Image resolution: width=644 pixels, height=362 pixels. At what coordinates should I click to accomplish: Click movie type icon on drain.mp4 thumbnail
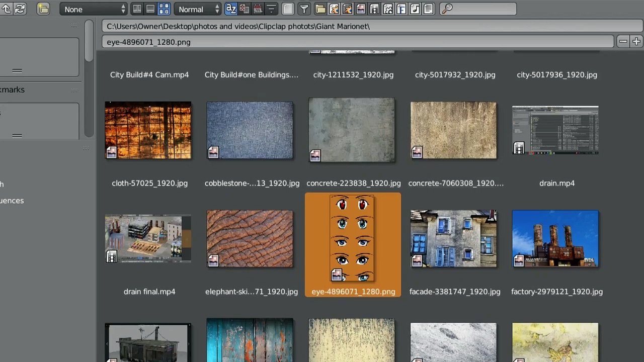(519, 148)
